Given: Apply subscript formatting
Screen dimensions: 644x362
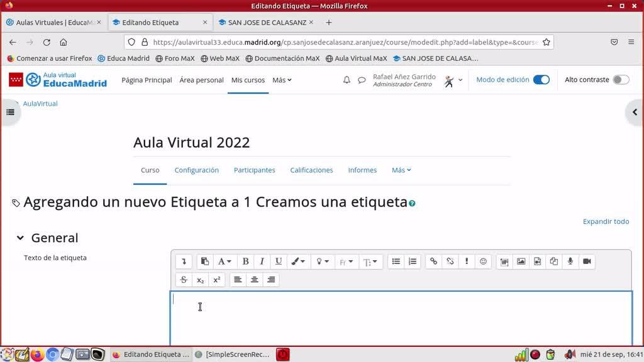Looking at the screenshot, I should [200, 280].
